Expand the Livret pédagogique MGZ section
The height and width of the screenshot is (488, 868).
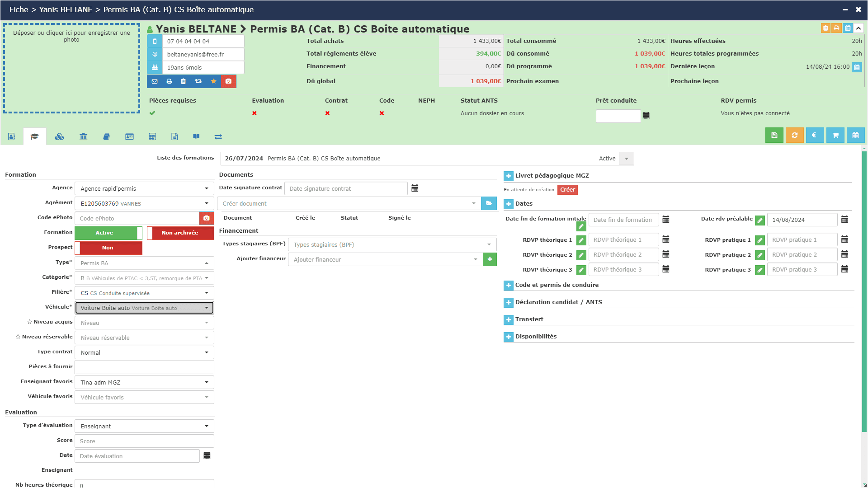509,176
